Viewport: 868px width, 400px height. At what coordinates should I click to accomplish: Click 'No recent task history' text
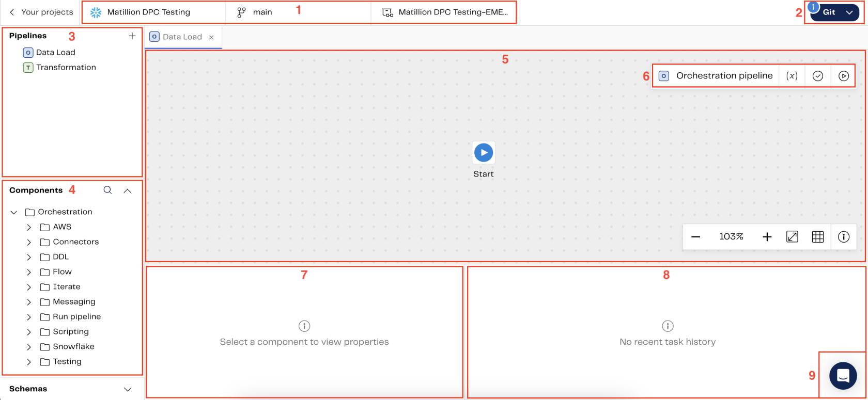668,342
